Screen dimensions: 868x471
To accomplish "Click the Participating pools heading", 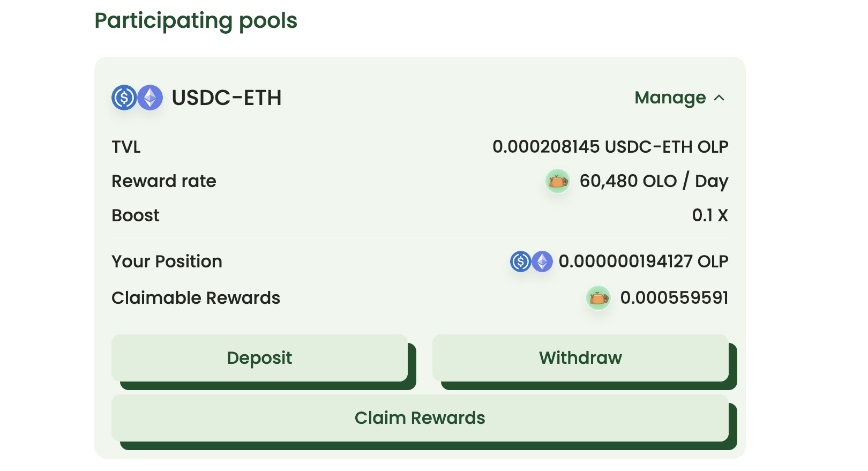I will coord(196,21).
